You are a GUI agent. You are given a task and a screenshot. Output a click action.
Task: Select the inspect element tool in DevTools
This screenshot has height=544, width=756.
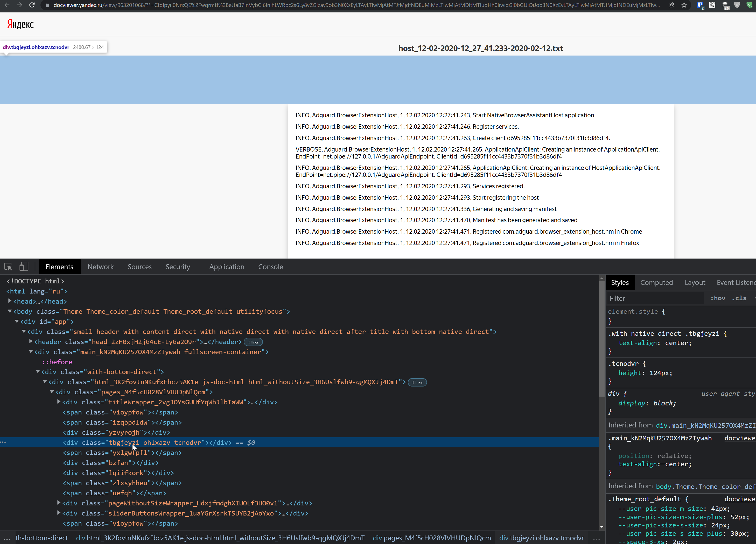point(8,267)
